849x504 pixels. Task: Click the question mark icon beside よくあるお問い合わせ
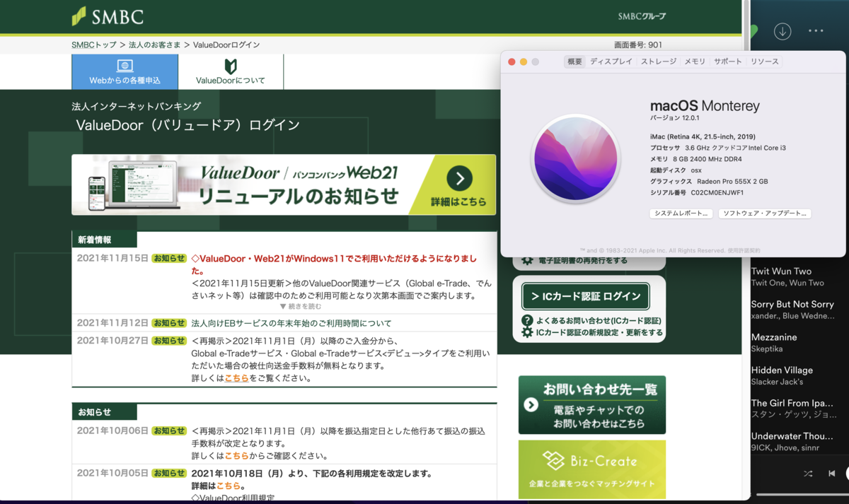[x=527, y=320]
